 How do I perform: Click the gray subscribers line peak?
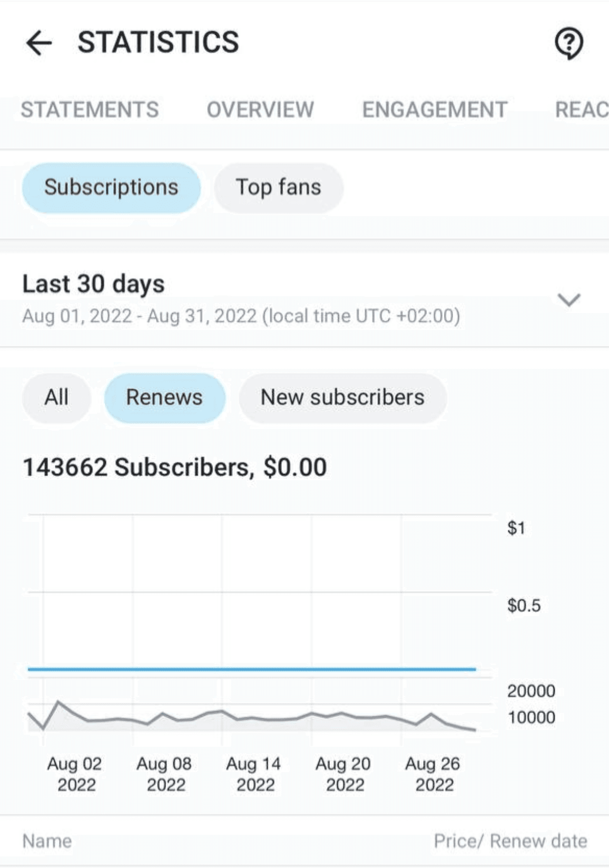click(58, 702)
